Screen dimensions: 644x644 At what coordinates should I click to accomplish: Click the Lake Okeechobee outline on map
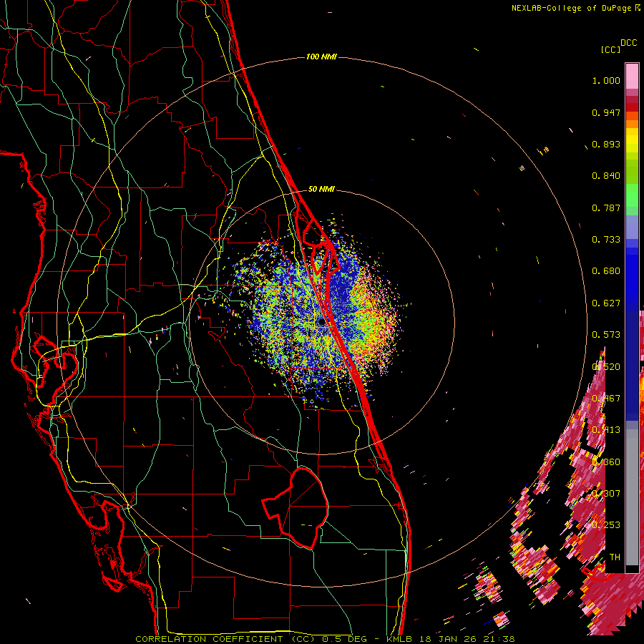[x=296, y=508]
